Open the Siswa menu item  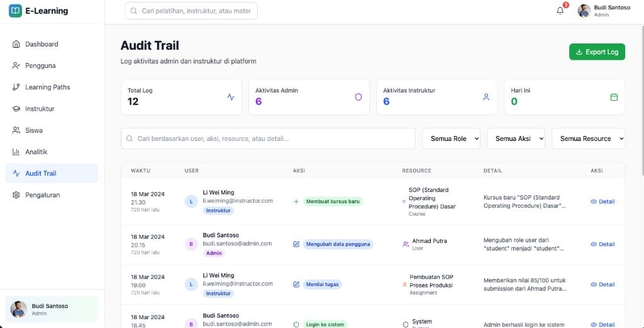[52, 130]
